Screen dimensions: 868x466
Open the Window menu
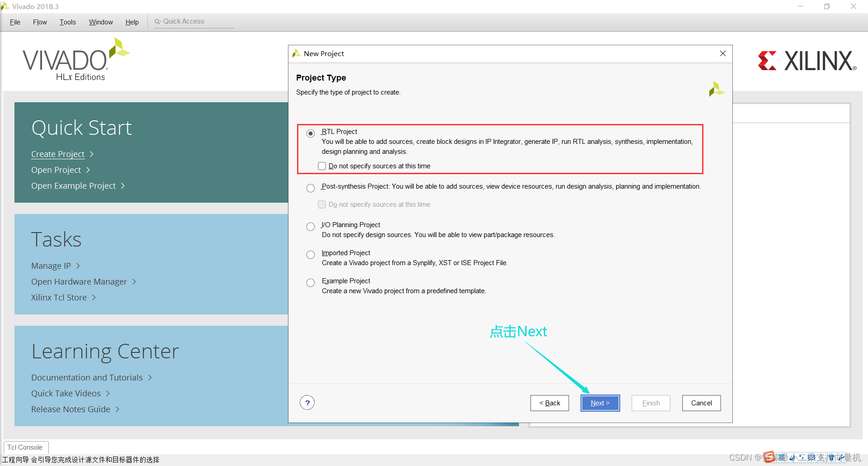coord(101,22)
